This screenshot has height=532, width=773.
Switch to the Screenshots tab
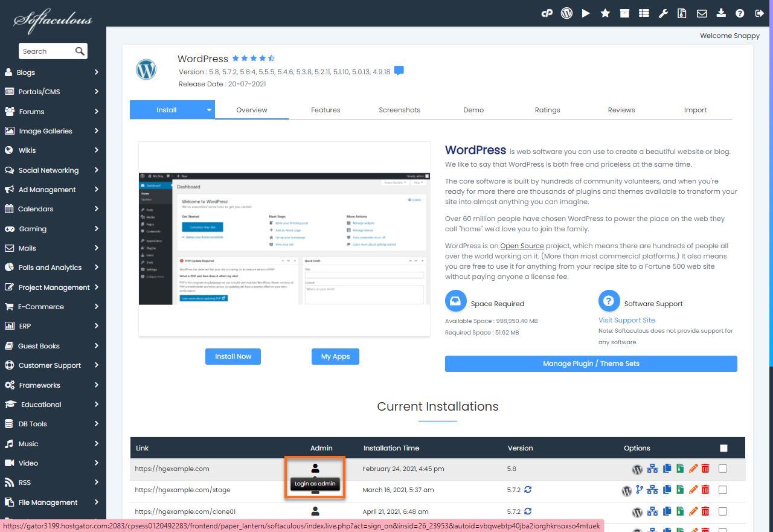point(399,109)
